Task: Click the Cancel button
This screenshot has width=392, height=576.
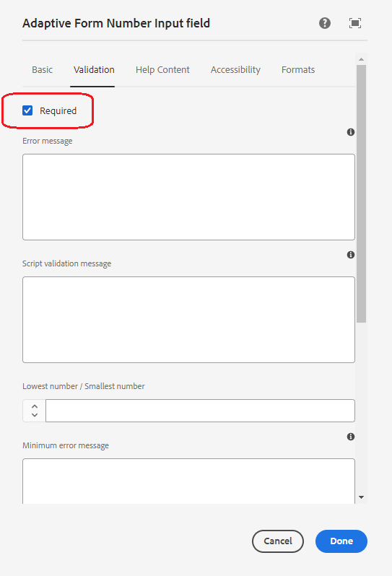Action: coord(278,541)
